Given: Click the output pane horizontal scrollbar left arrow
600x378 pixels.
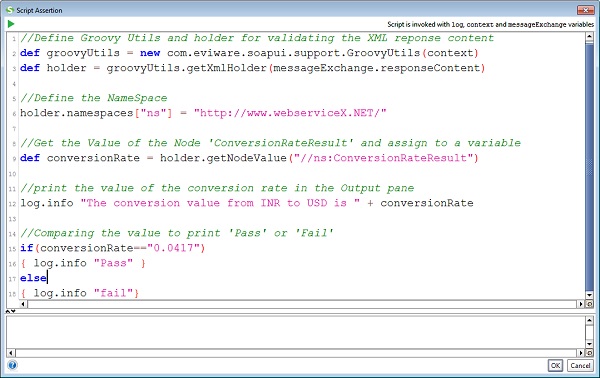Looking at the screenshot, I should 11,353.
